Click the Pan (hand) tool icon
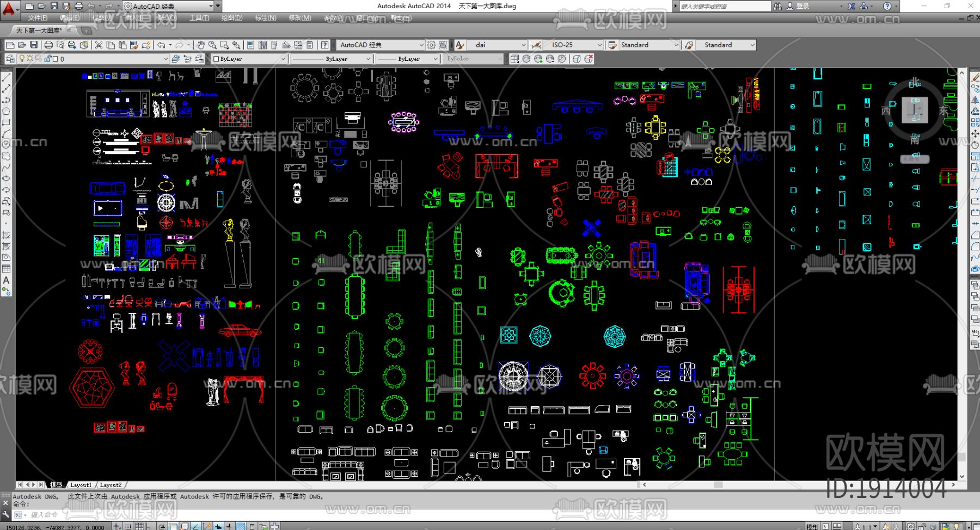Screen dimensions: 980x530 200,45
